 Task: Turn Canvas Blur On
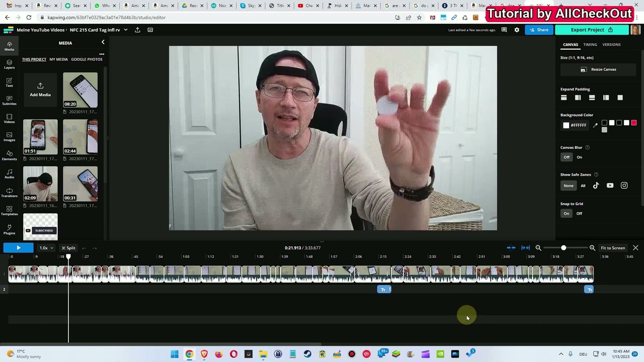[x=579, y=157]
